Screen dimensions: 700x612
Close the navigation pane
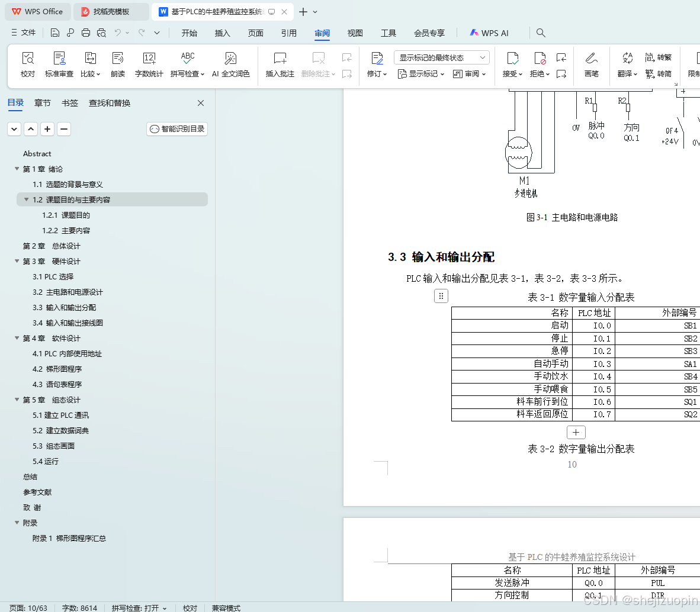coord(201,103)
